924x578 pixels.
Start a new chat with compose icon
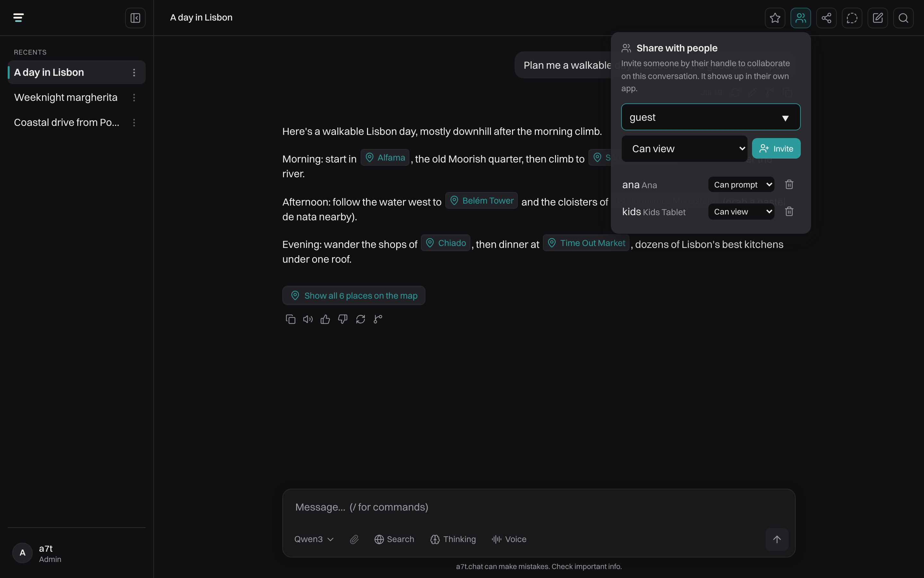coord(877,18)
